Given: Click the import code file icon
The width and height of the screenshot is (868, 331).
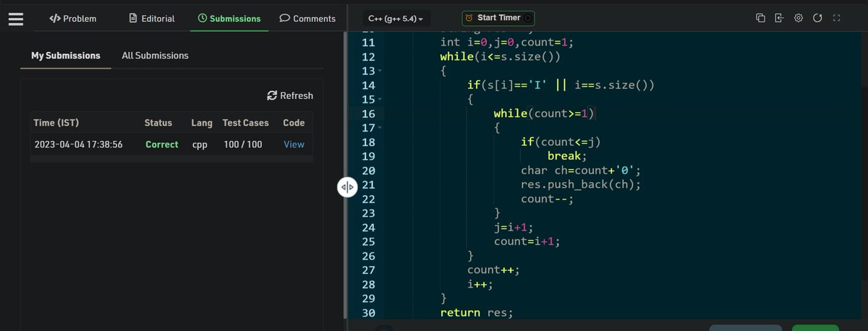Looking at the screenshot, I should coord(779,18).
